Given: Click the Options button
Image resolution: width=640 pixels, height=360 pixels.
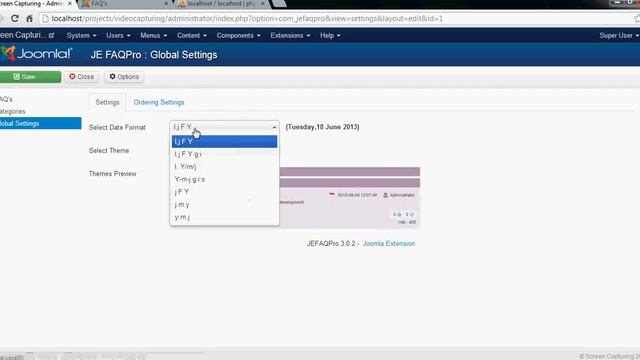Looking at the screenshot, I should (x=124, y=77).
